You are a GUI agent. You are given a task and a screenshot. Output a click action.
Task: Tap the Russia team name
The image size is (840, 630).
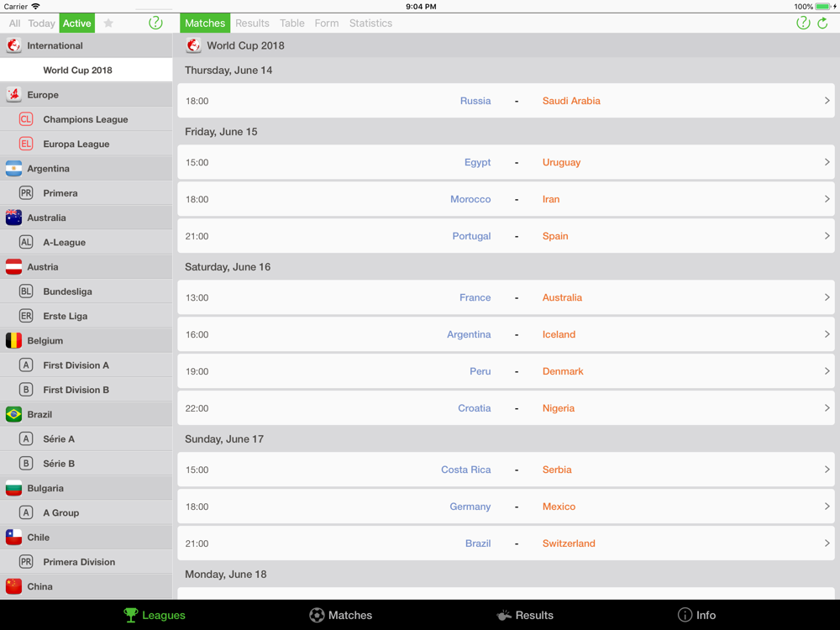[x=475, y=101]
